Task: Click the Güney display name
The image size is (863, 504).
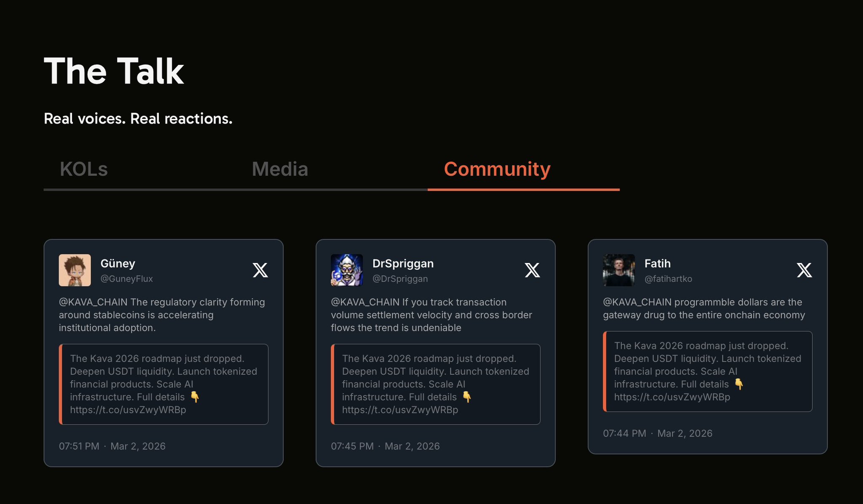Action: 118,263
